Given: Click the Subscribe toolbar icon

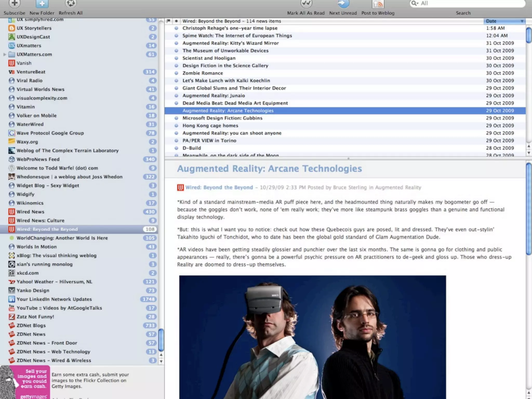Looking at the screenshot, I should 15,4.
